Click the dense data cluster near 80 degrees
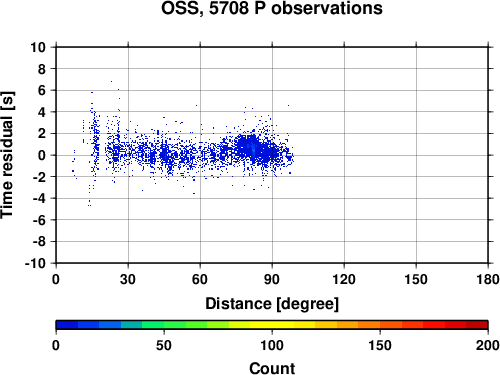 pyautogui.click(x=251, y=147)
